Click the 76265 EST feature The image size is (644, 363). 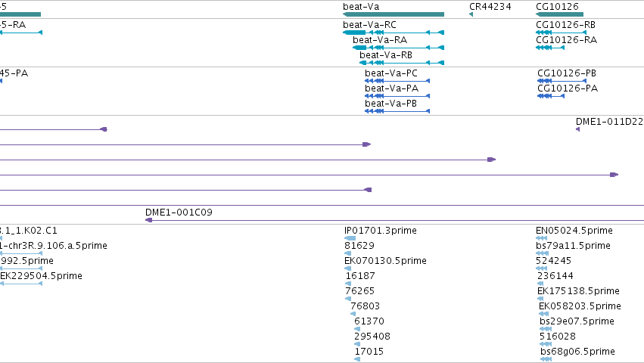coord(348,299)
